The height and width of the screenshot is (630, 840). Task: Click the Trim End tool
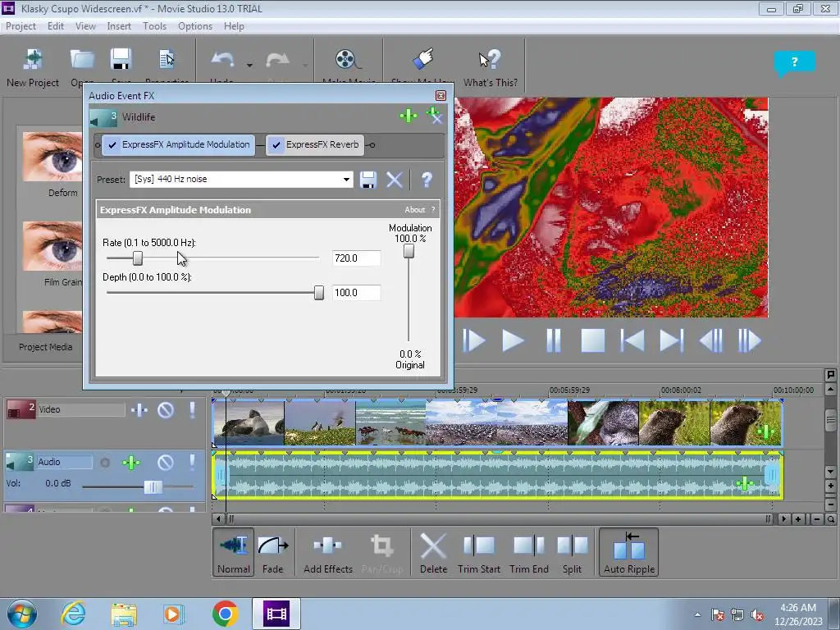coord(529,552)
